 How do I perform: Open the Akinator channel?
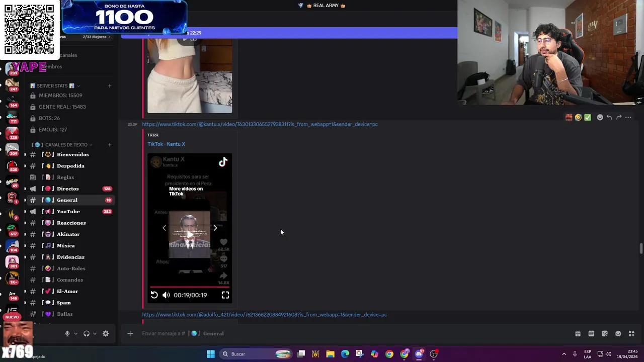(x=69, y=234)
